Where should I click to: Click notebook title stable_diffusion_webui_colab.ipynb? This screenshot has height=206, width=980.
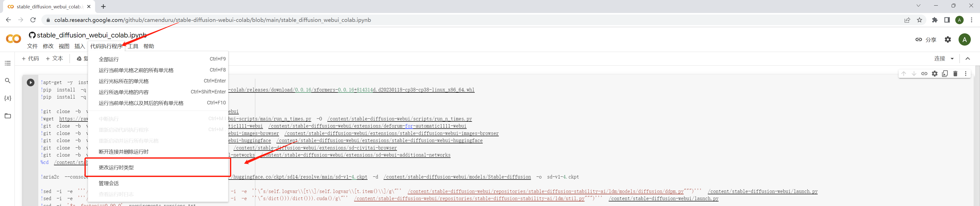(x=92, y=35)
